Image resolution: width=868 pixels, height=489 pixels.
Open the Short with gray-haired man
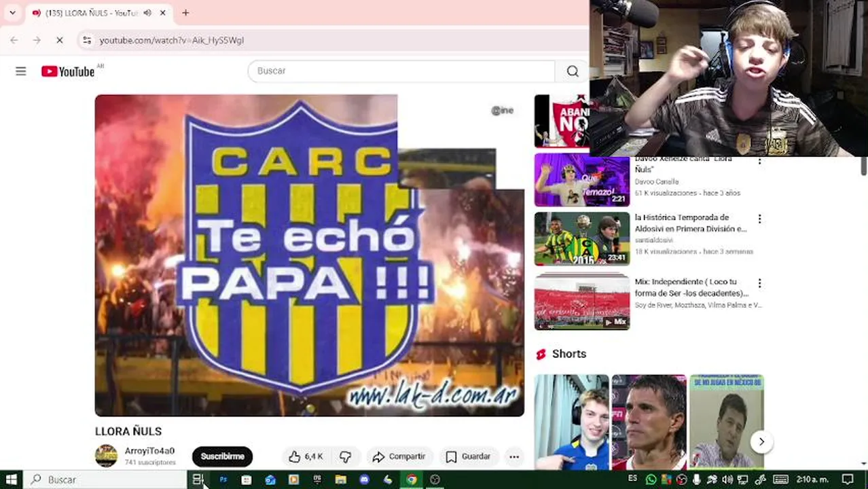(649, 421)
